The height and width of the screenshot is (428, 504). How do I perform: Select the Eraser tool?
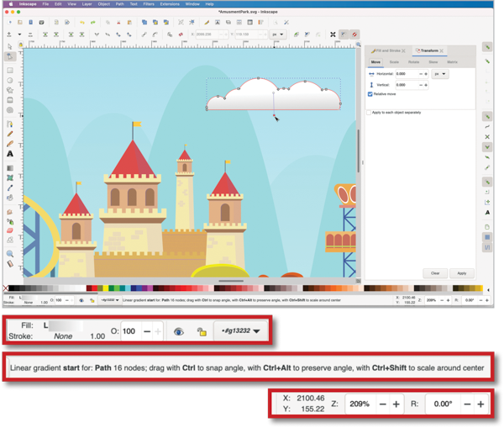[10, 230]
